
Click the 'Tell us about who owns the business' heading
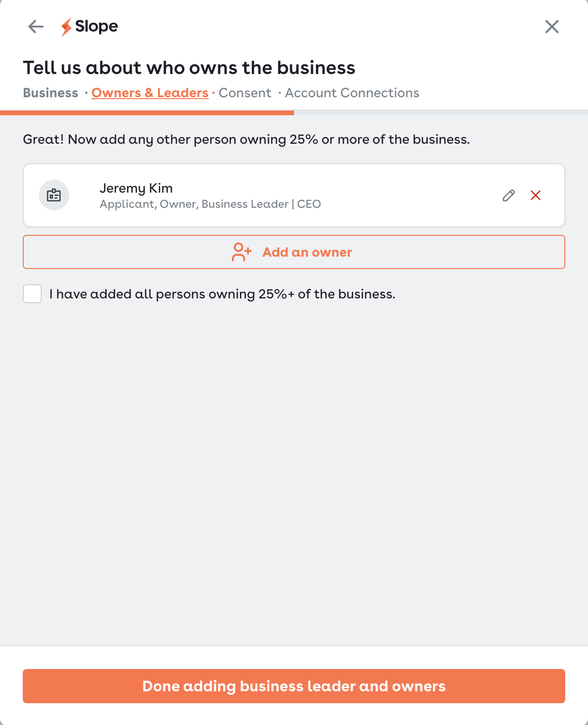point(189,68)
